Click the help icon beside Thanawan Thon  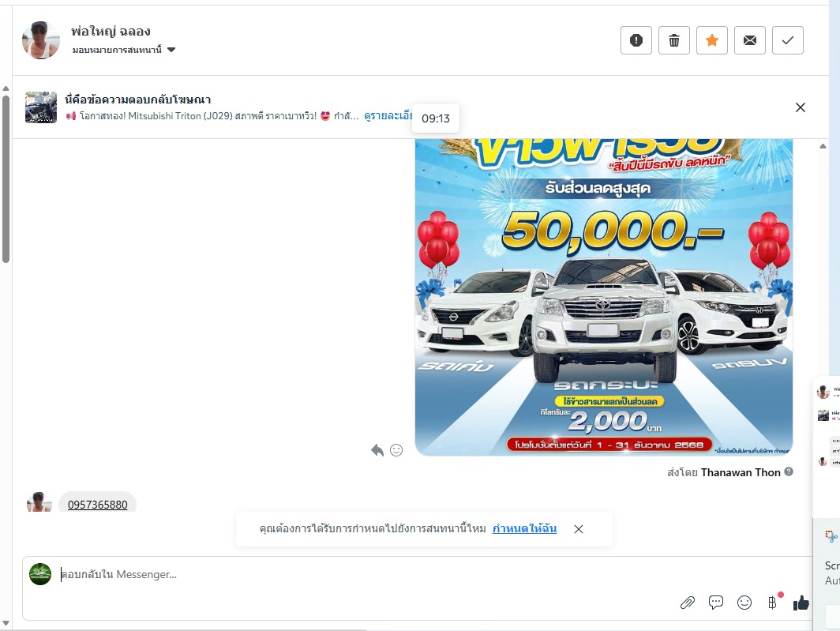[789, 471]
